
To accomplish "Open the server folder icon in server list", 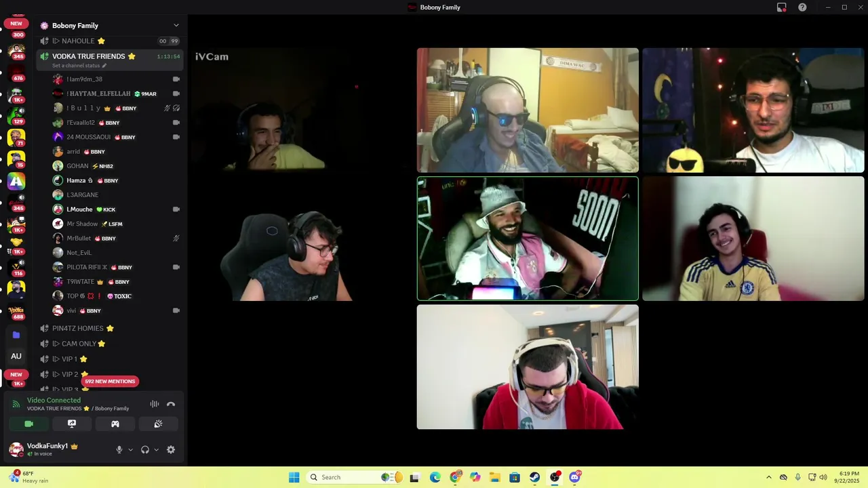I will (x=16, y=335).
